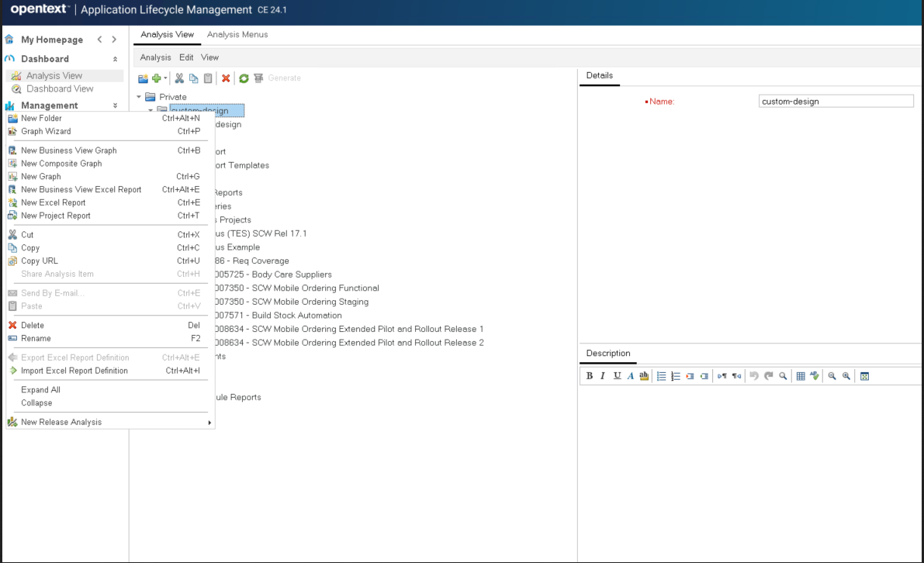Collapse the custom-design folder arrow
The height and width of the screenshot is (563, 924).
click(x=151, y=110)
